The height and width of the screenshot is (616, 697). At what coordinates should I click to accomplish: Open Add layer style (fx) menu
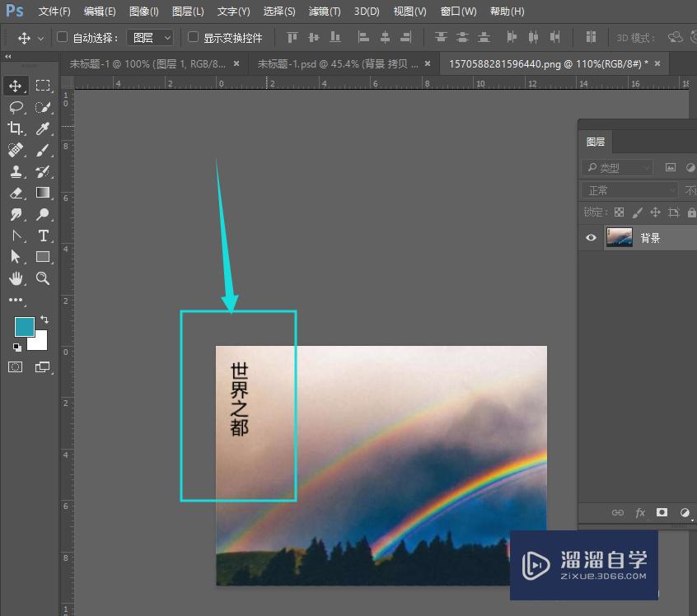click(x=640, y=512)
